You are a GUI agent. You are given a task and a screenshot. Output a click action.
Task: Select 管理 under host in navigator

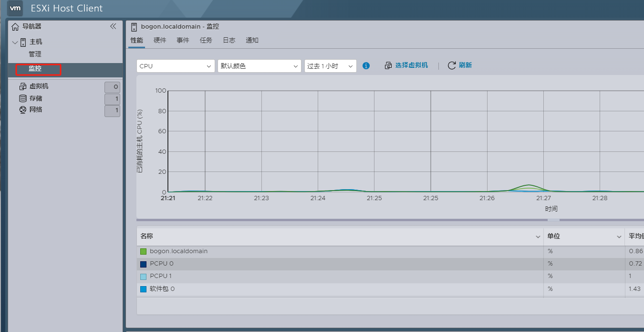pos(35,54)
